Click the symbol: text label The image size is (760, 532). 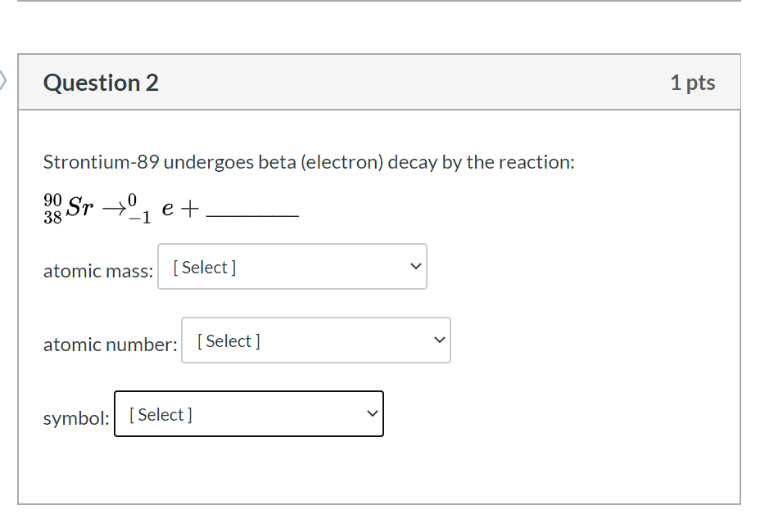[75, 418]
